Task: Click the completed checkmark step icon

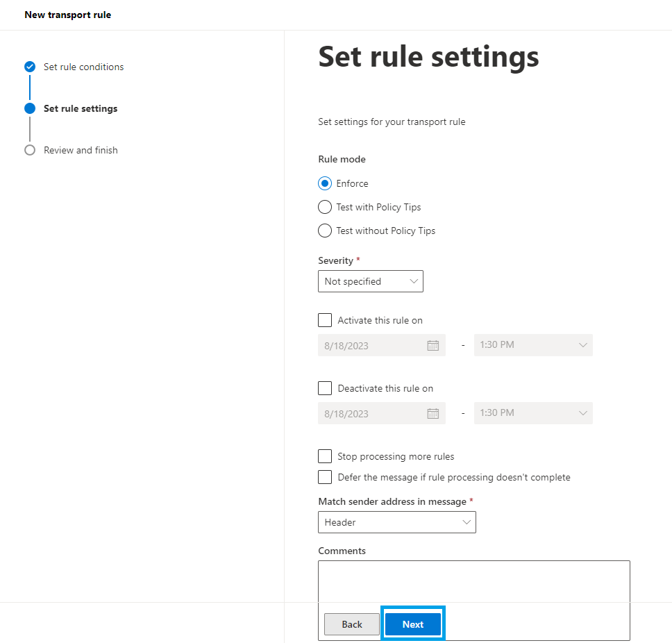Action: (30, 67)
